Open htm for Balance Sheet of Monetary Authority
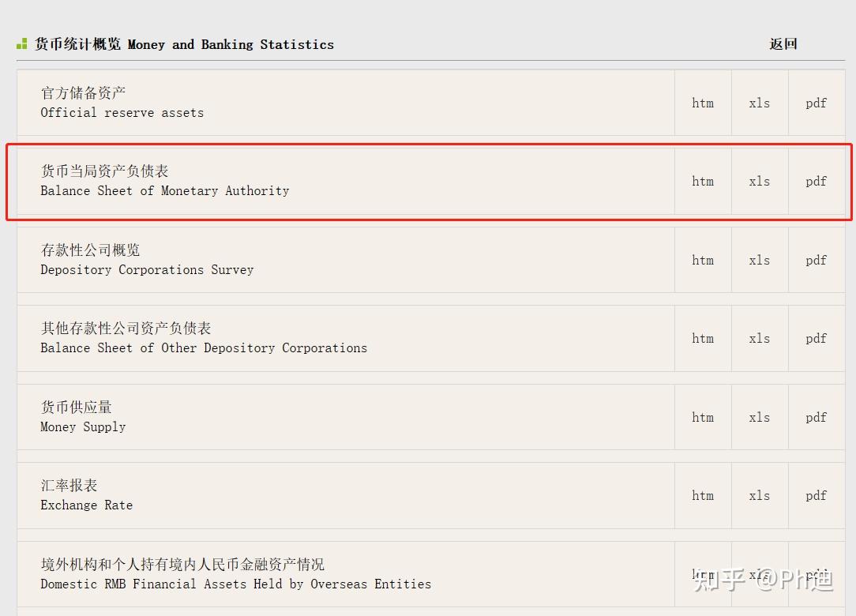 (x=703, y=181)
